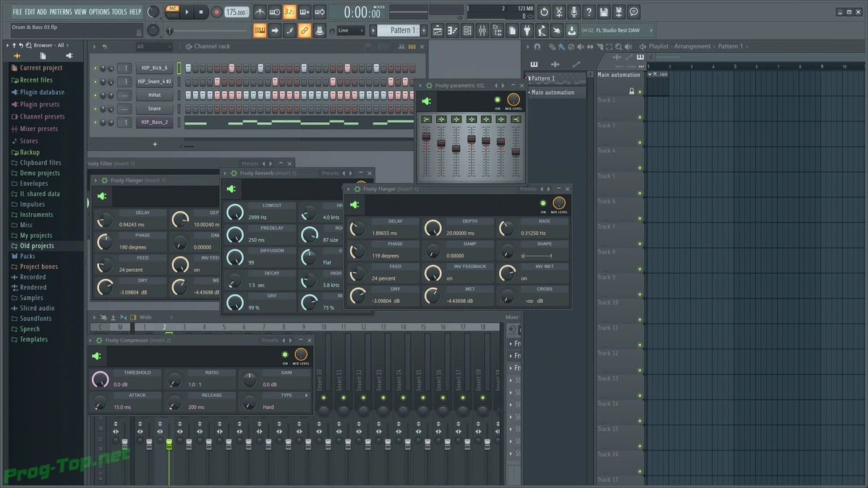
Task: Click the Stop button in transport
Action: point(201,12)
